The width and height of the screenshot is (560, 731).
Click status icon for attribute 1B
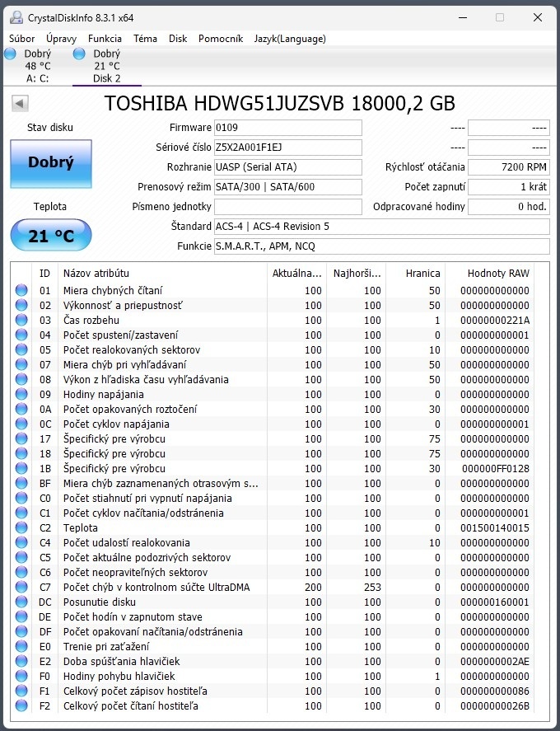[21, 469]
